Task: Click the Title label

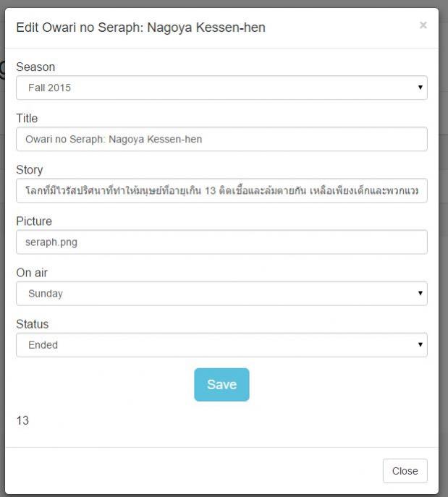Action: pos(27,118)
